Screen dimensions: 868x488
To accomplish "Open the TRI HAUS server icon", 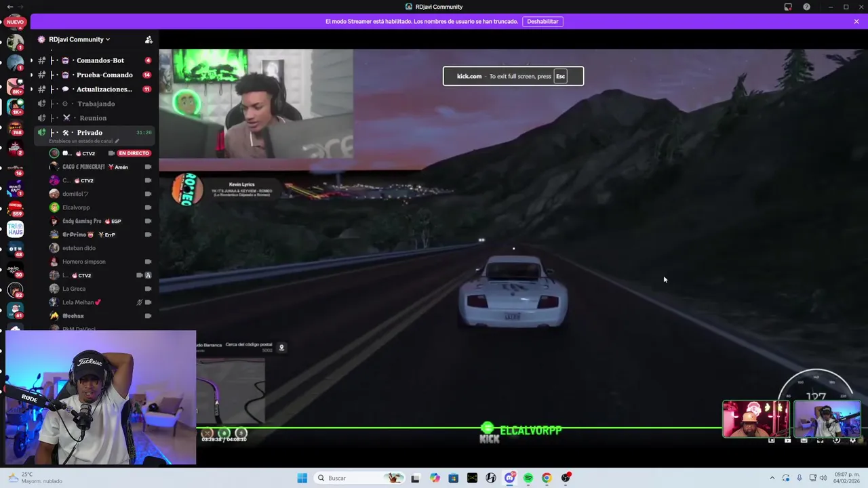I will (15, 229).
